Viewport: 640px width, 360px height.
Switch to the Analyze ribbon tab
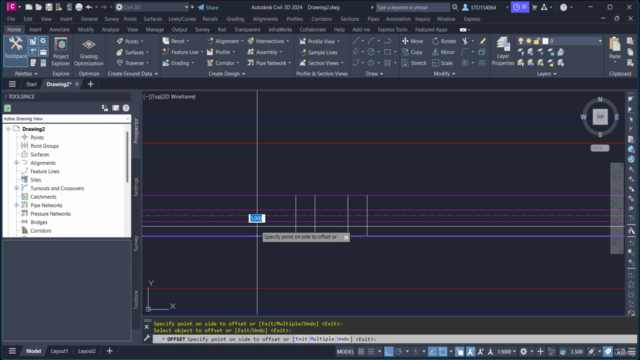110,29
